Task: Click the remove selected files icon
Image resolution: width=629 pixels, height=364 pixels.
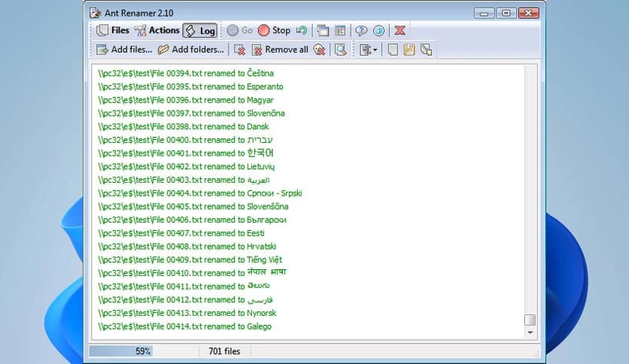Action: click(x=239, y=50)
